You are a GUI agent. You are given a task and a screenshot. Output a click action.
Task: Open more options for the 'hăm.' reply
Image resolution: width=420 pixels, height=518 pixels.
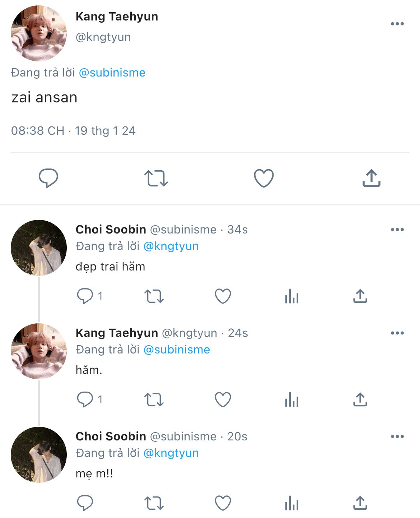coord(397,333)
